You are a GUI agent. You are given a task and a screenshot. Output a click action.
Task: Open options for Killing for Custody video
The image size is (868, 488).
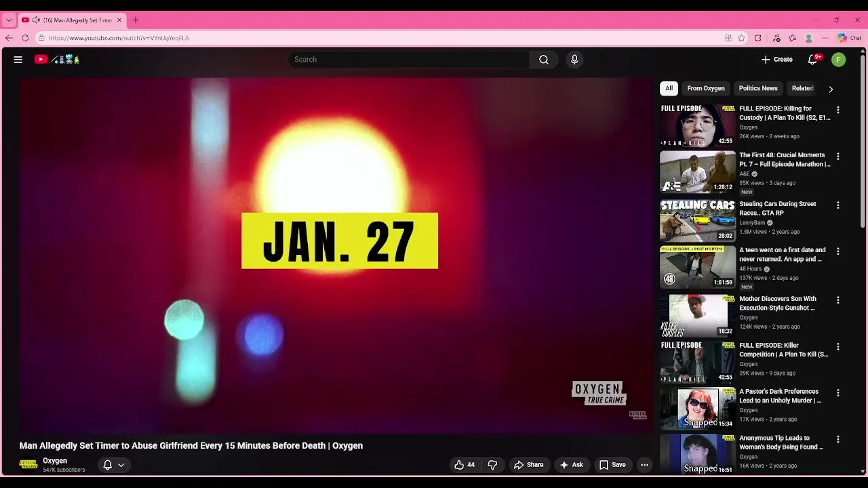838,110
